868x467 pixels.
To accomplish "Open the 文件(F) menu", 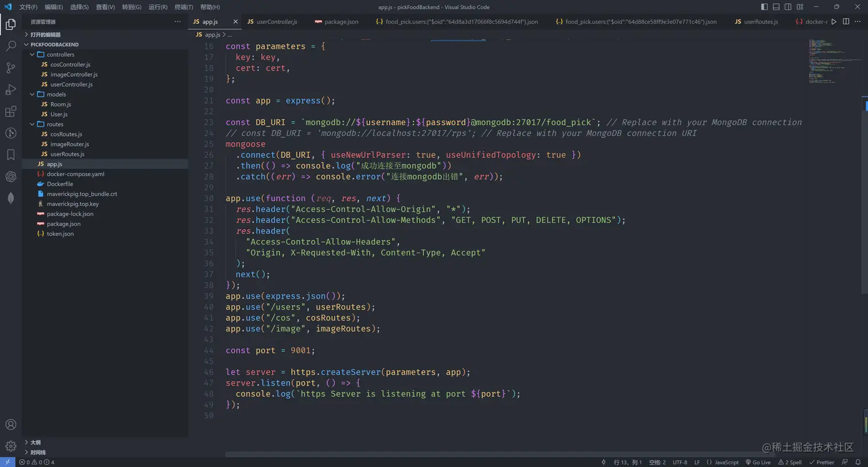I will (28, 7).
